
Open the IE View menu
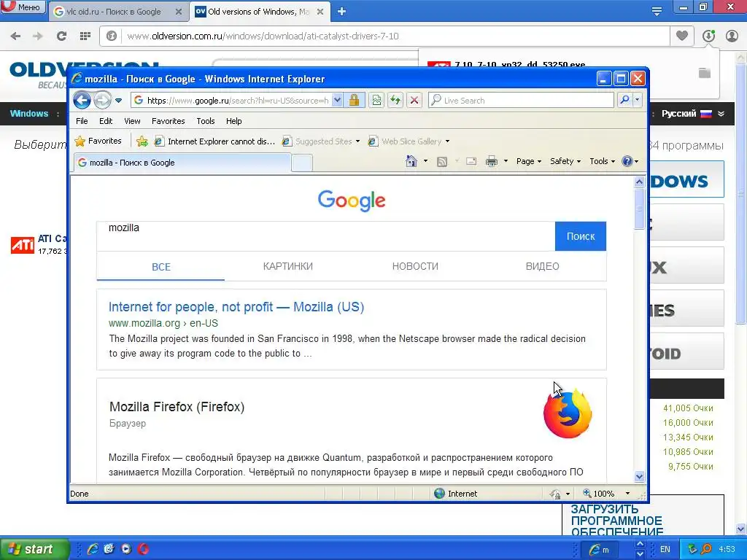(x=132, y=121)
